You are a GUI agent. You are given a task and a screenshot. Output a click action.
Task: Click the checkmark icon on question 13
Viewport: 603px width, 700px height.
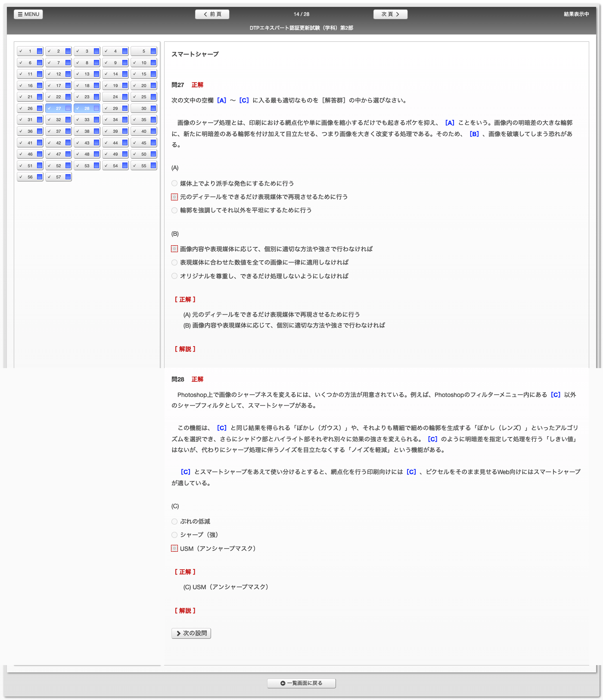point(78,74)
